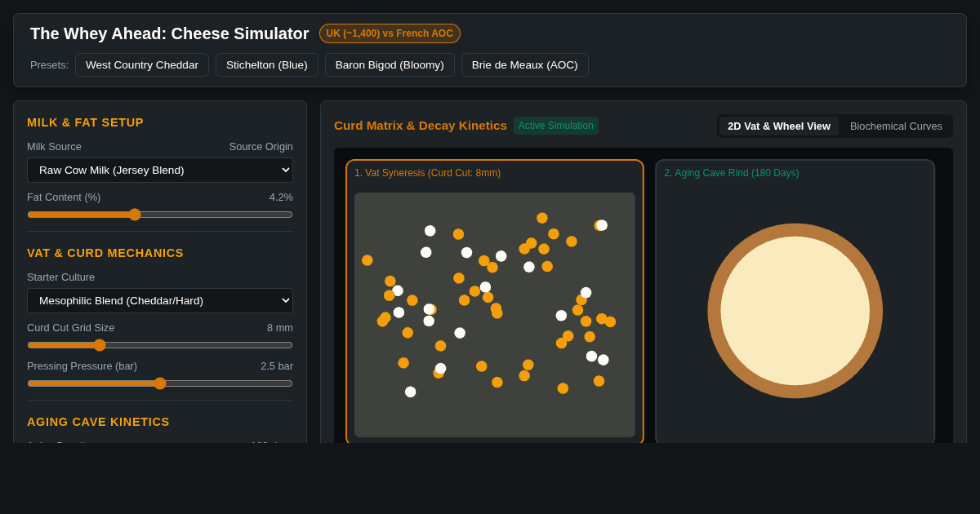Switch to the 2D Vat & Wheel View tab

pos(779,126)
